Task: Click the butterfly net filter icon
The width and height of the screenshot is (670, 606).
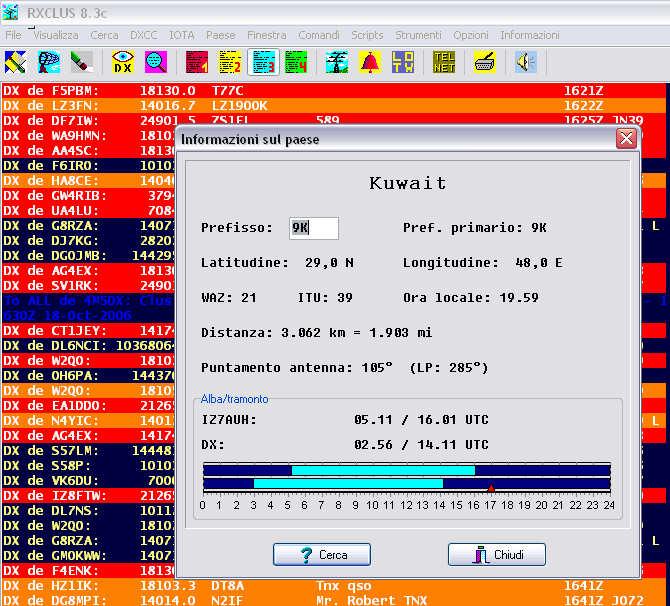Action: (49, 62)
